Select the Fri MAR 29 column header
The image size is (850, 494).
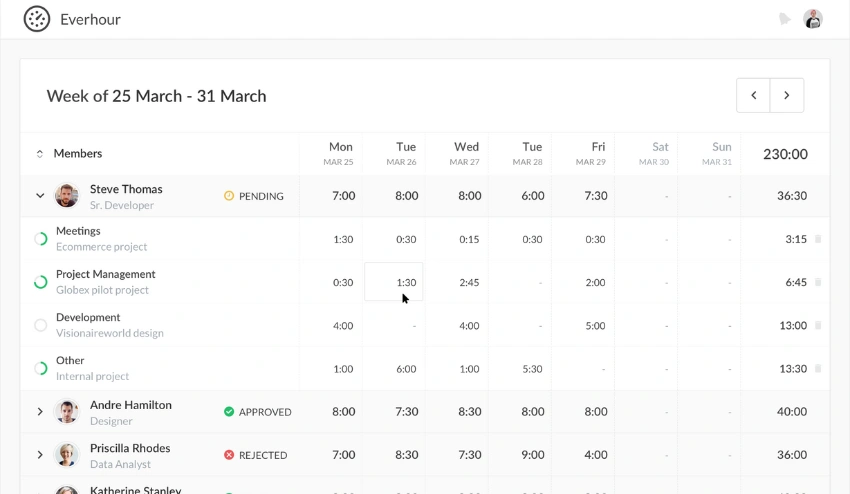[x=591, y=153]
